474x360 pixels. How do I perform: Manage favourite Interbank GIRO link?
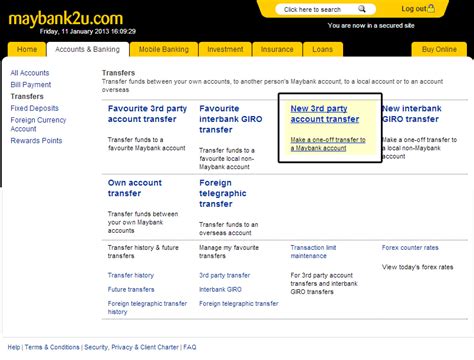point(220,289)
